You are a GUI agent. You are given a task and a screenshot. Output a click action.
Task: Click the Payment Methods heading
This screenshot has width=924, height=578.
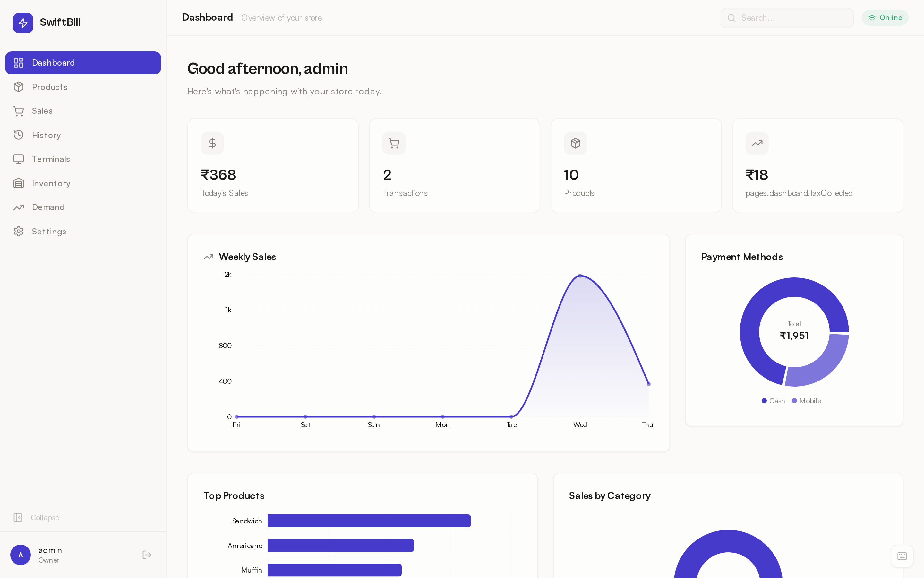pyautogui.click(x=742, y=257)
